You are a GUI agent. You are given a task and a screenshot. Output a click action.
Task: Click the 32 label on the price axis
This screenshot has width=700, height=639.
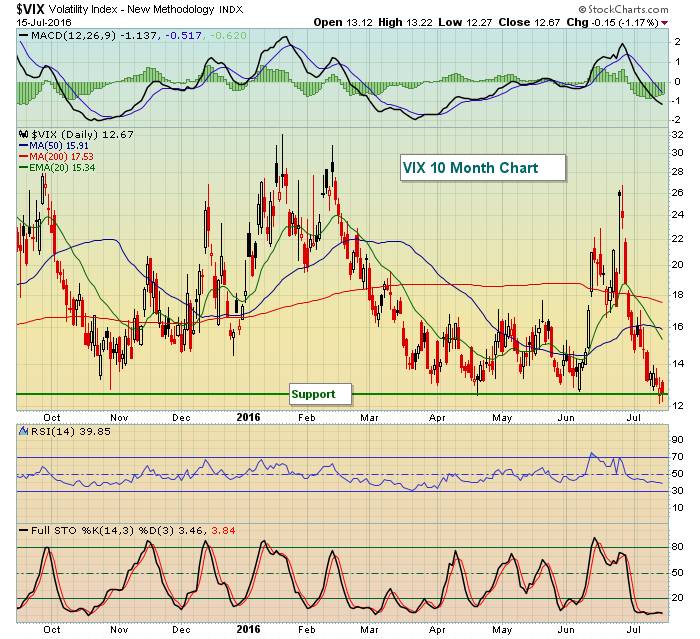tap(677, 135)
